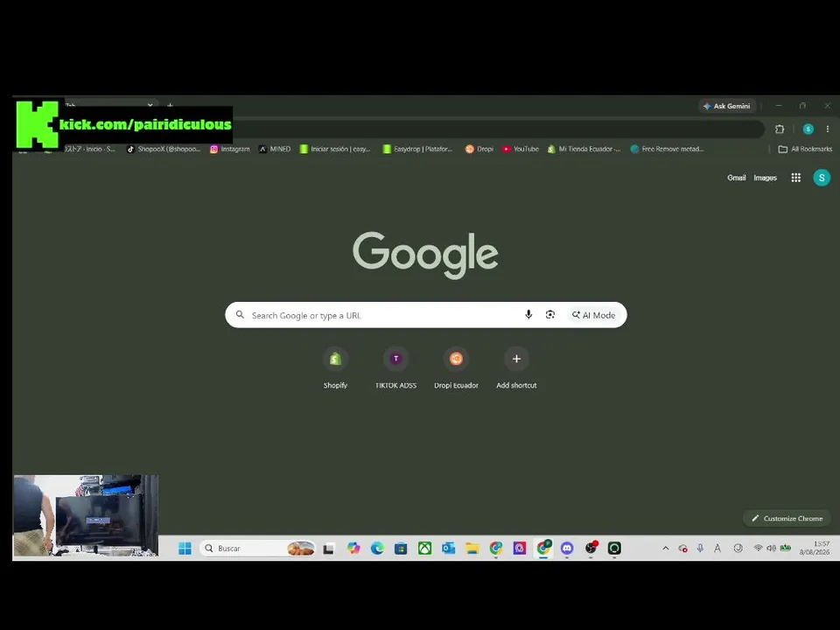
Task: Open the Xbox app in the taskbar
Action: (425, 548)
